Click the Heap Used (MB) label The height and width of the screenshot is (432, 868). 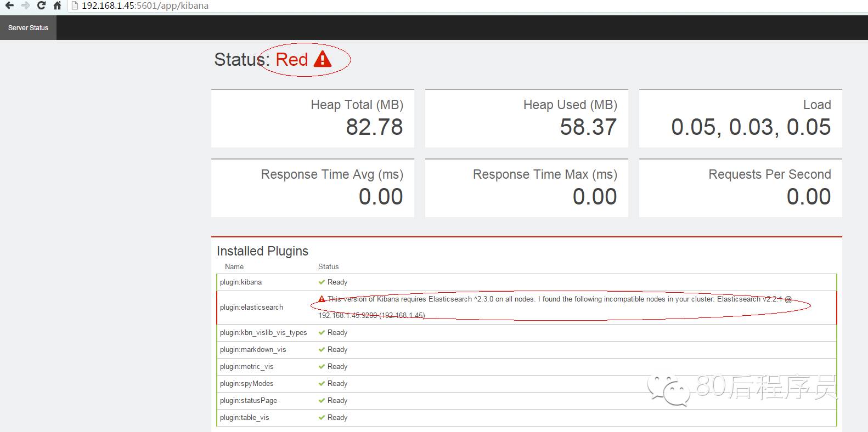[x=570, y=105]
